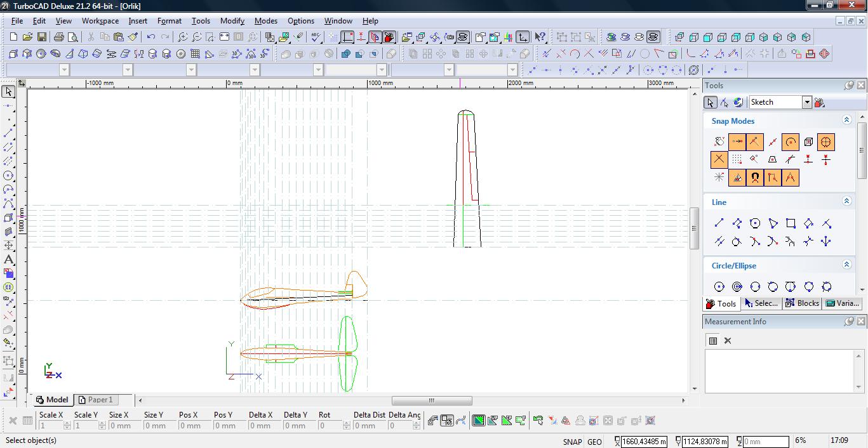868x448 pixels.
Task: Click the Print icon in the toolbar
Action: 59,37
